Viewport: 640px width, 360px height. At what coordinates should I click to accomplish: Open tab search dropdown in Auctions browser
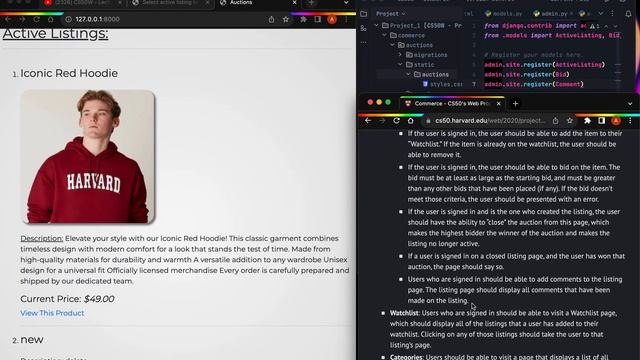346,3
